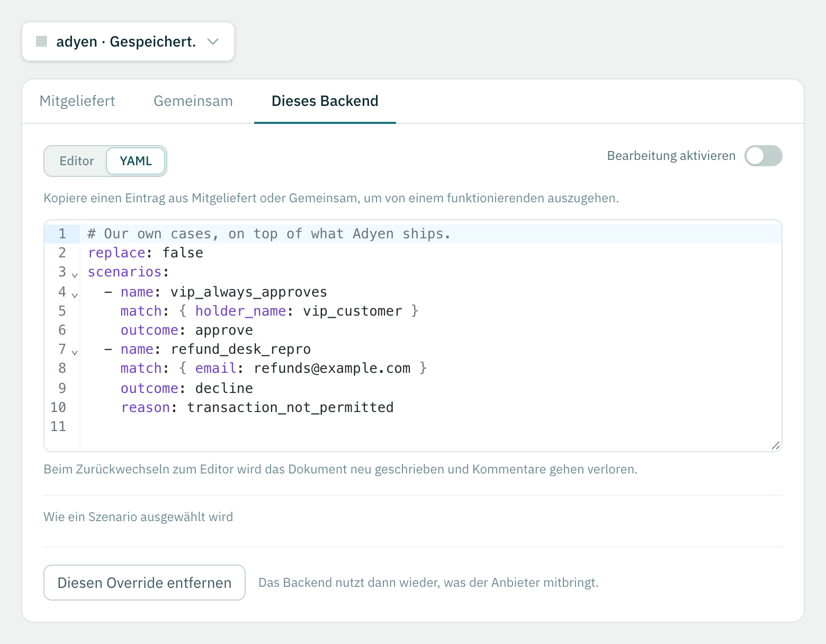
Task: Click 'holder_name: vip_customer' in line 5
Action: pos(299,311)
